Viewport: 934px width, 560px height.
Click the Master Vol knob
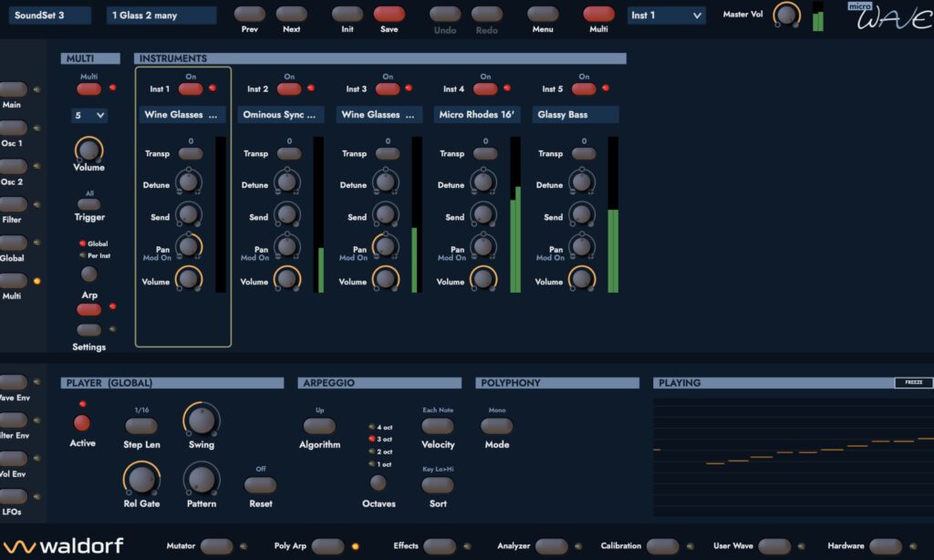(786, 15)
